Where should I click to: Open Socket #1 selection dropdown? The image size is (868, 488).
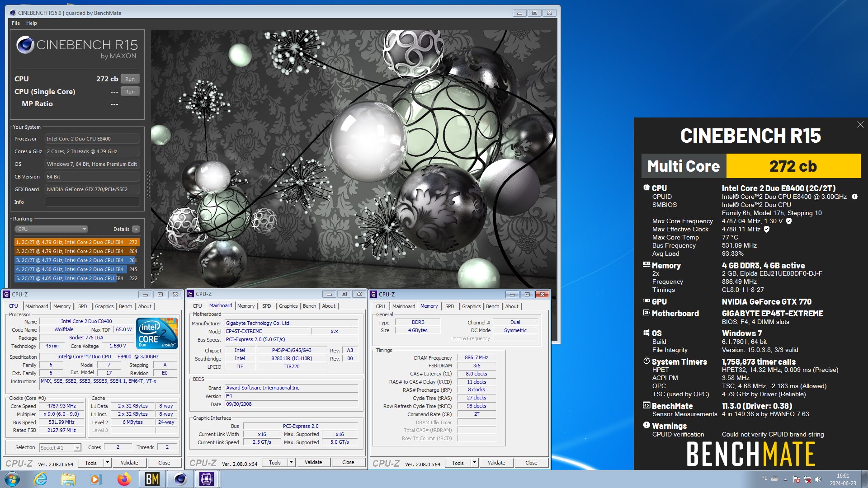(60, 447)
